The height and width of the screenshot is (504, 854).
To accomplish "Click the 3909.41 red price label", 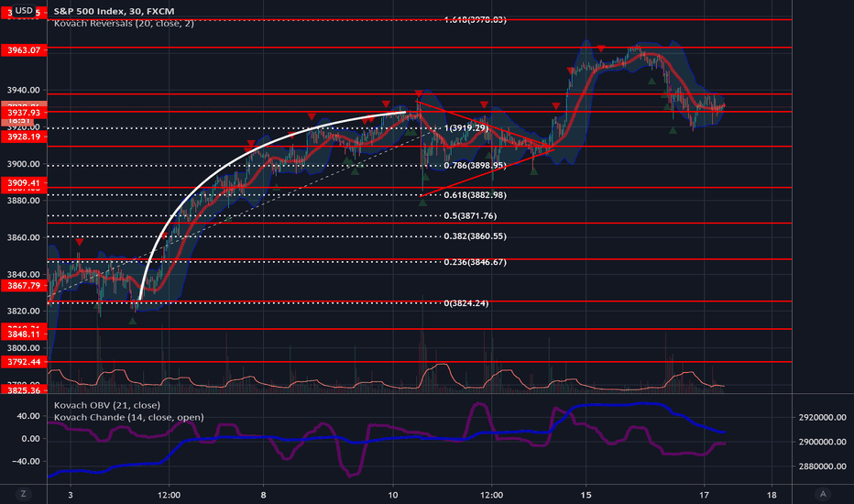I will pyautogui.click(x=24, y=183).
